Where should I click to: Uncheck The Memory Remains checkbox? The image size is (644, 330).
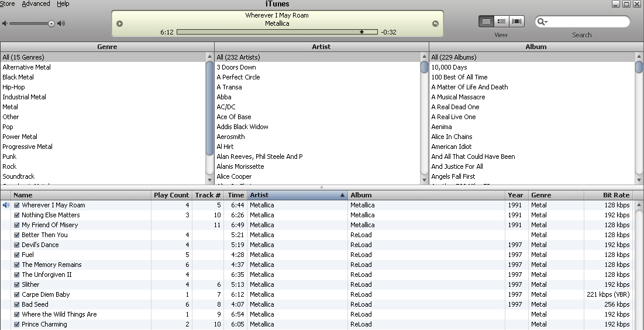pos(17,265)
